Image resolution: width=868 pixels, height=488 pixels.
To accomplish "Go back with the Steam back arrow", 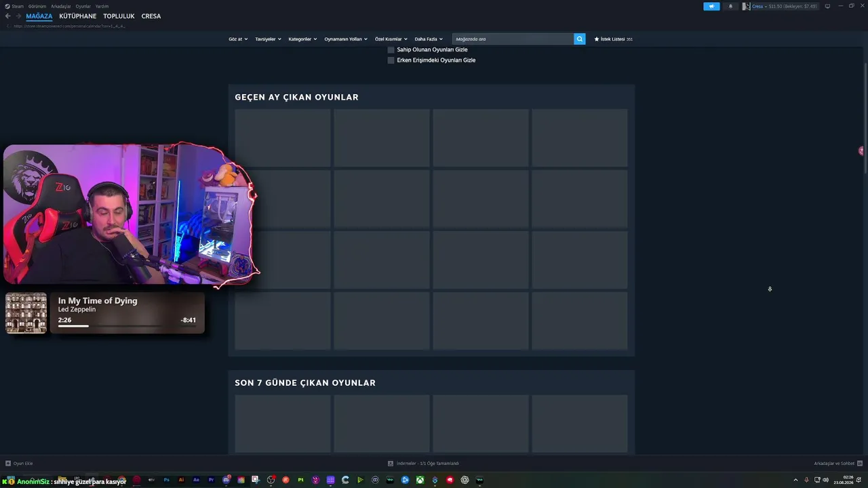I will pyautogui.click(x=8, y=16).
